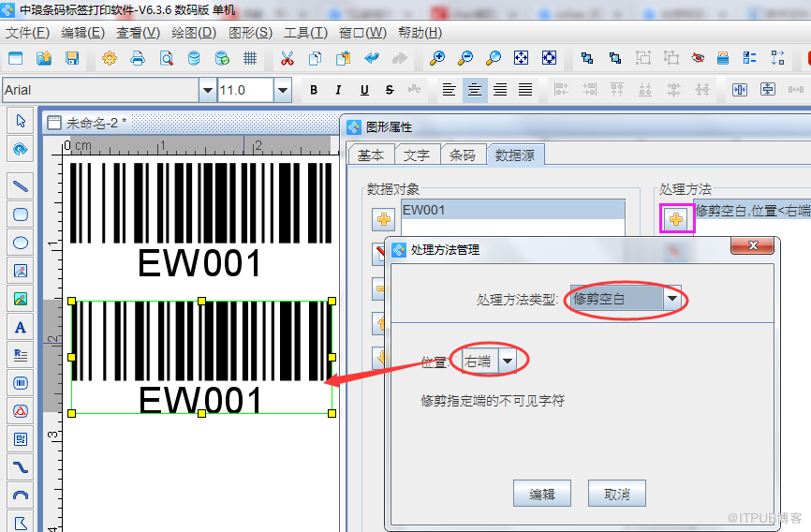Set text justify alignment
This screenshot has height=532, width=811.
click(x=525, y=90)
